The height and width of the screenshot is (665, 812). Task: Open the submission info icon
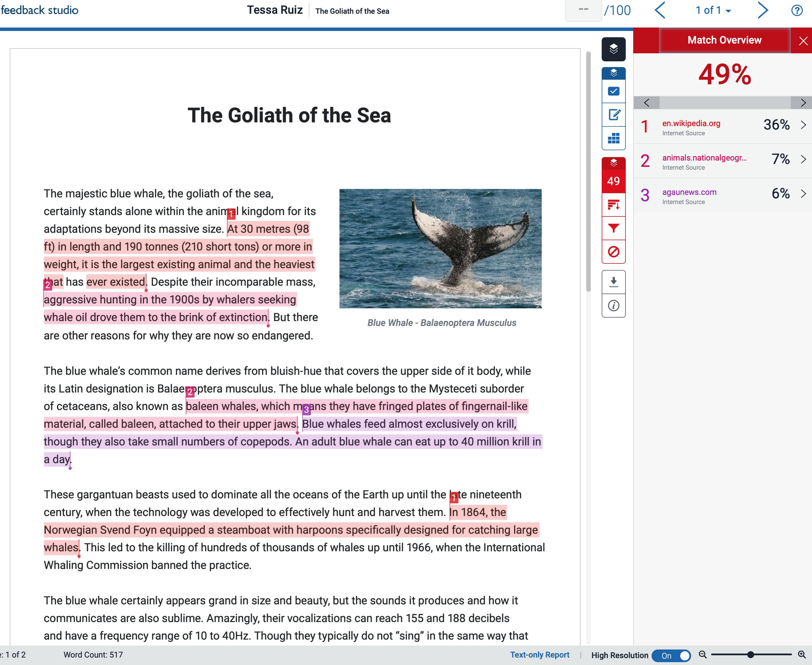tap(613, 306)
